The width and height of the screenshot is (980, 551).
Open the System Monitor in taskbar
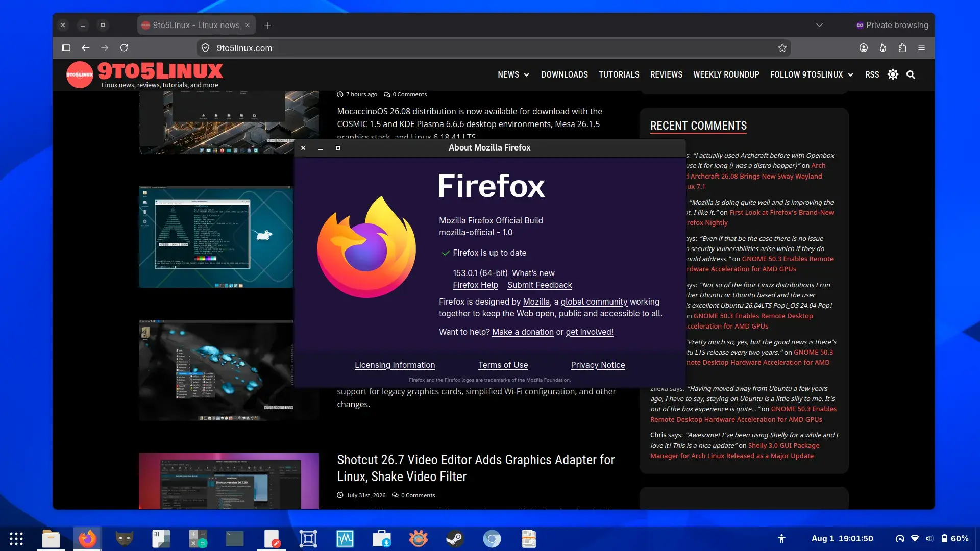(x=345, y=539)
